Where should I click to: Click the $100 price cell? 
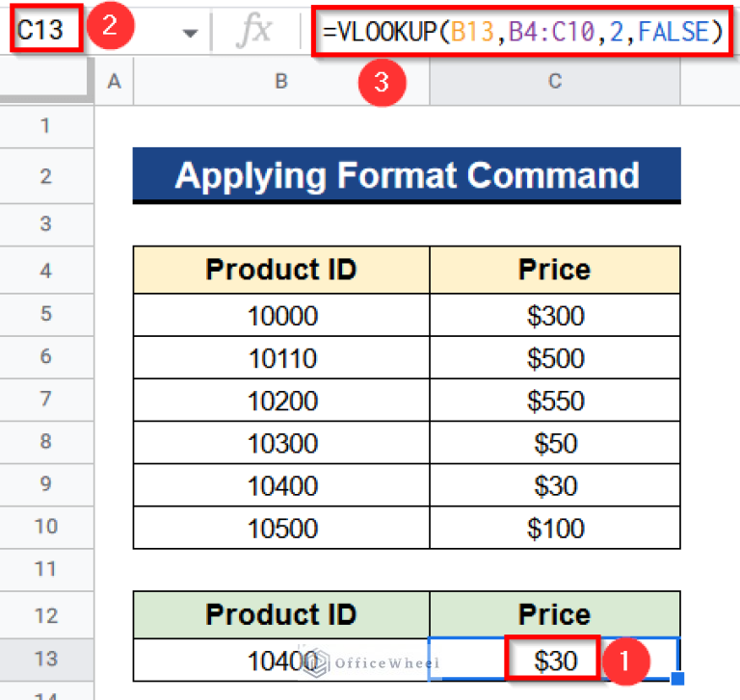pos(555,528)
